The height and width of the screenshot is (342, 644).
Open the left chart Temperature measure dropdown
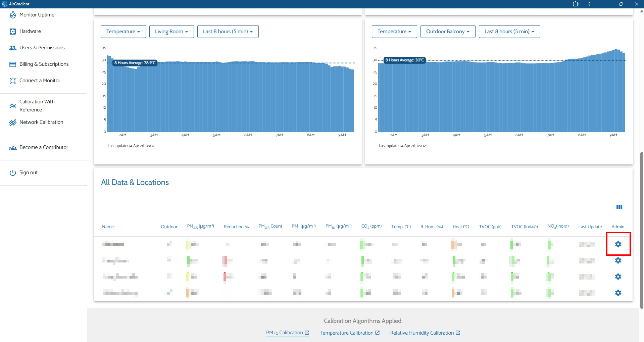point(123,32)
